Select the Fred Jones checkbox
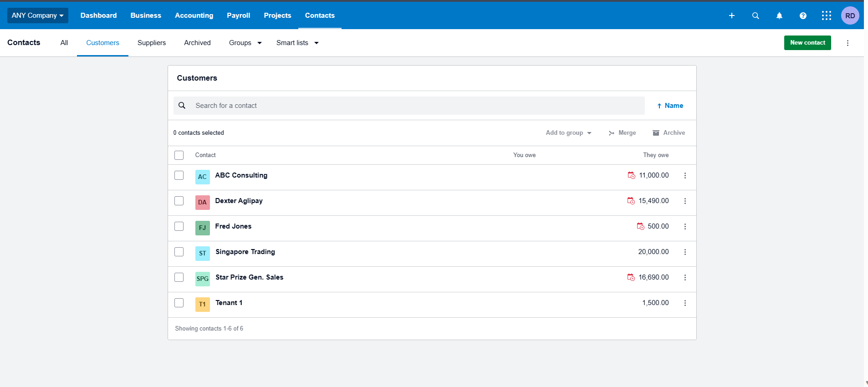 coord(179,226)
